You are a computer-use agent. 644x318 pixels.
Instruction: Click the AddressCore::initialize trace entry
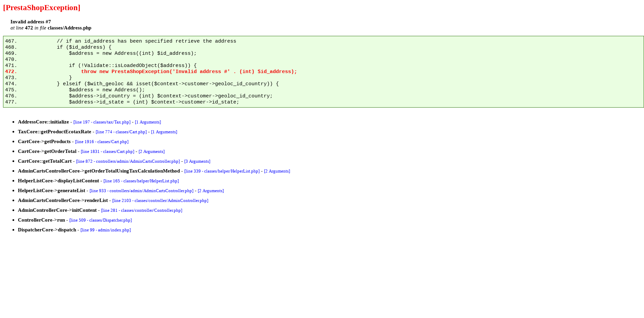coord(43,122)
